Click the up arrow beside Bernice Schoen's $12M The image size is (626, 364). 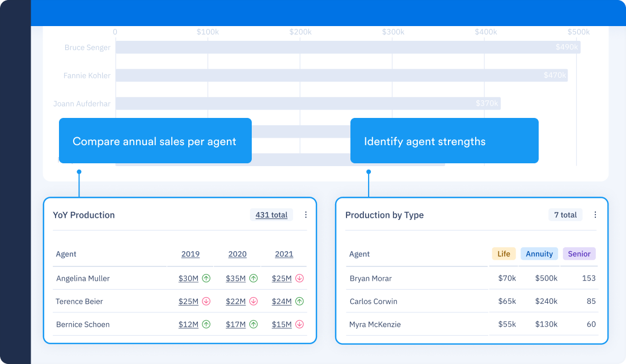coord(206,324)
